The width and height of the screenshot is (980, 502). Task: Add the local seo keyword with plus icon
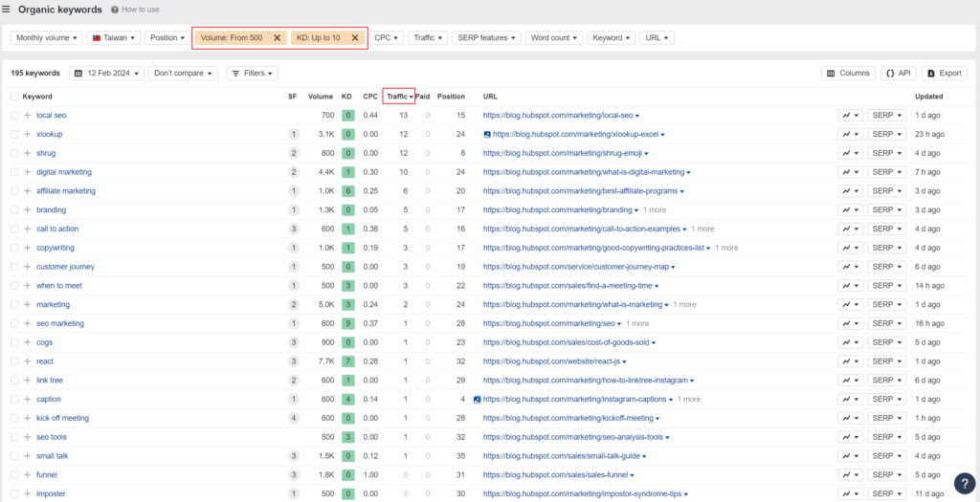27,116
